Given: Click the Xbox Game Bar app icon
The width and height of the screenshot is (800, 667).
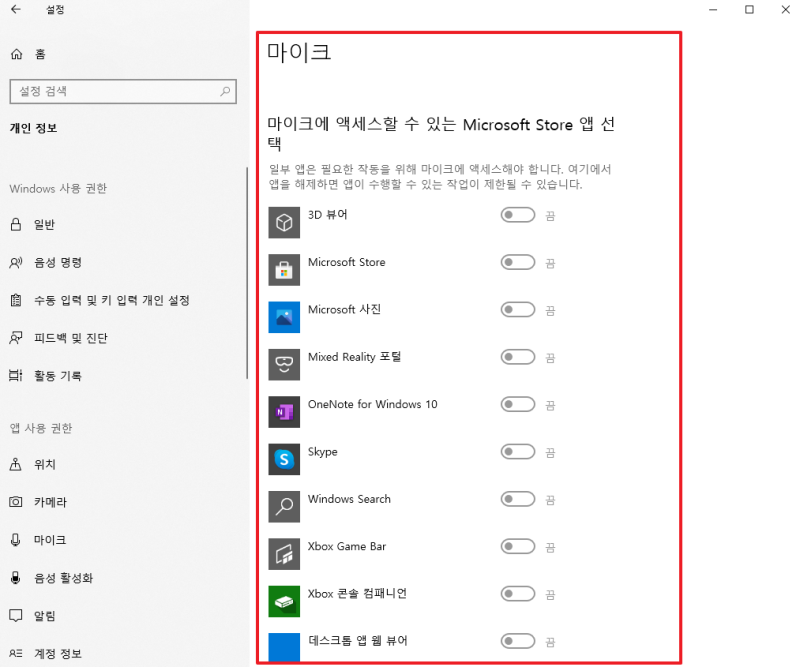Looking at the screenshot, I should (x=284, y=554).
